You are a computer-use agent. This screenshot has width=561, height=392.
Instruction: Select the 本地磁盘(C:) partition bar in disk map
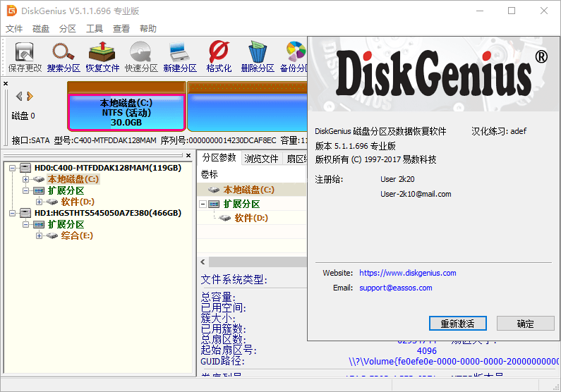click(x=126, y=112)
